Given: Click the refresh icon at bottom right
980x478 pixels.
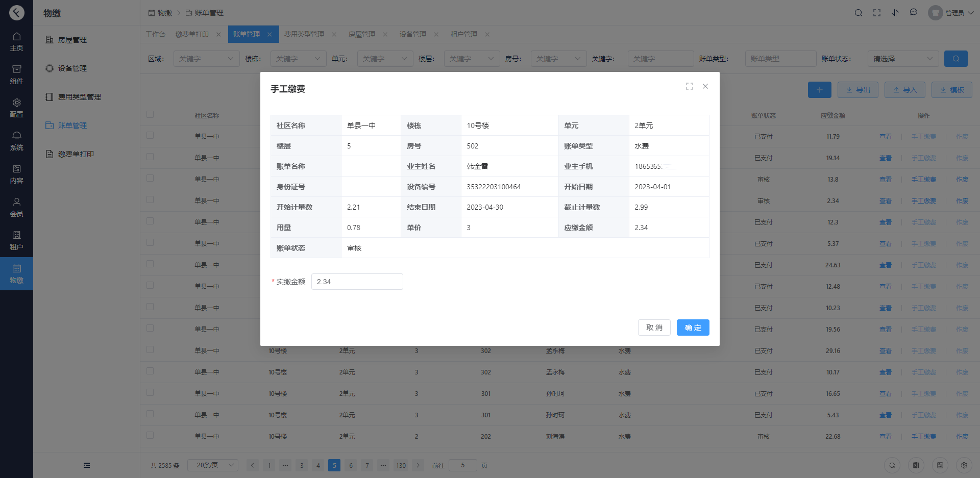Looking at the screenshot, I should coord(892,465).
